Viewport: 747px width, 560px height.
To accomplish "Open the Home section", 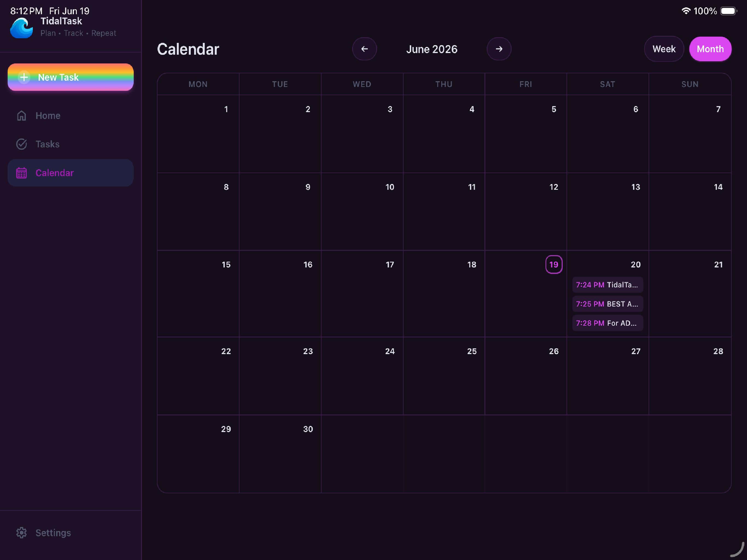I will pos(71,115).
